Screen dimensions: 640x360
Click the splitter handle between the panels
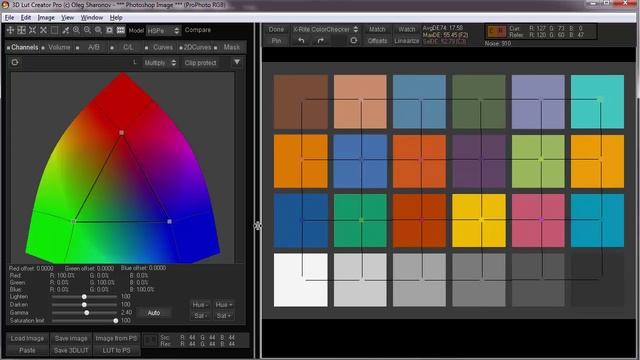[x=258, y=225]
